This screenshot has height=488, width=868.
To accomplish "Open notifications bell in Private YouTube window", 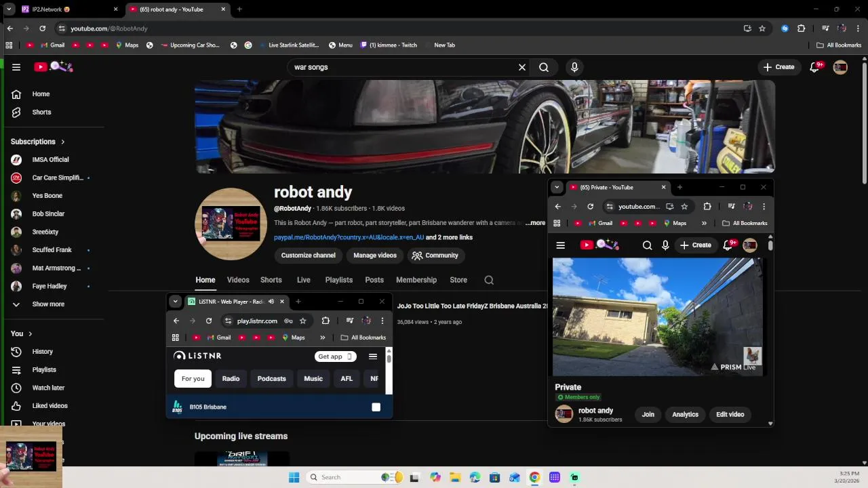I will point(728,245).
